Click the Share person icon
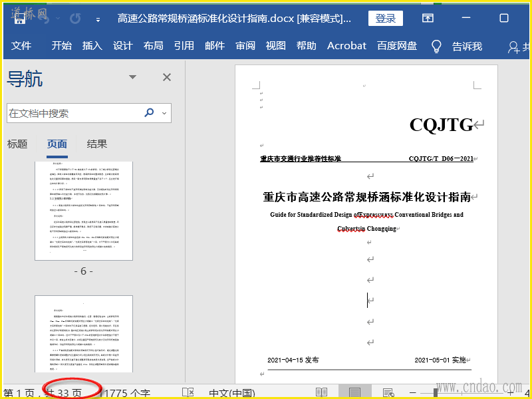The image size is (532, 399). point(514,47)
